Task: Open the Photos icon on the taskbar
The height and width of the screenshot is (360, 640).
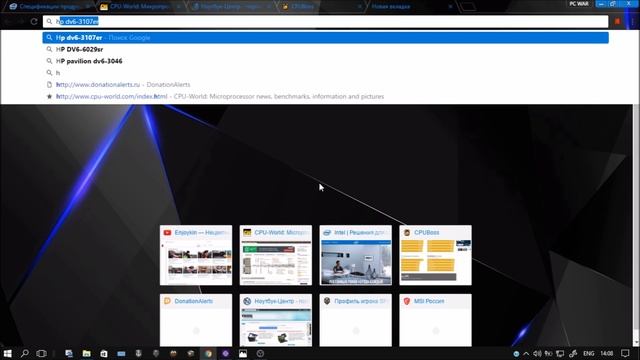Action: [x=243, y=353]
